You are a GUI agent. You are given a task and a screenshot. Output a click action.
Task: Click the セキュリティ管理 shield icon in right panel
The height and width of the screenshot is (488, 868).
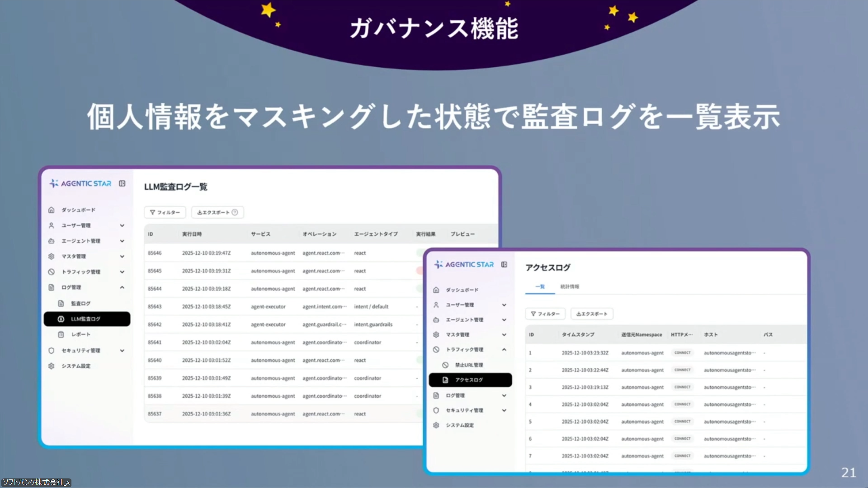pyautogui.click(x=436, y=410)
